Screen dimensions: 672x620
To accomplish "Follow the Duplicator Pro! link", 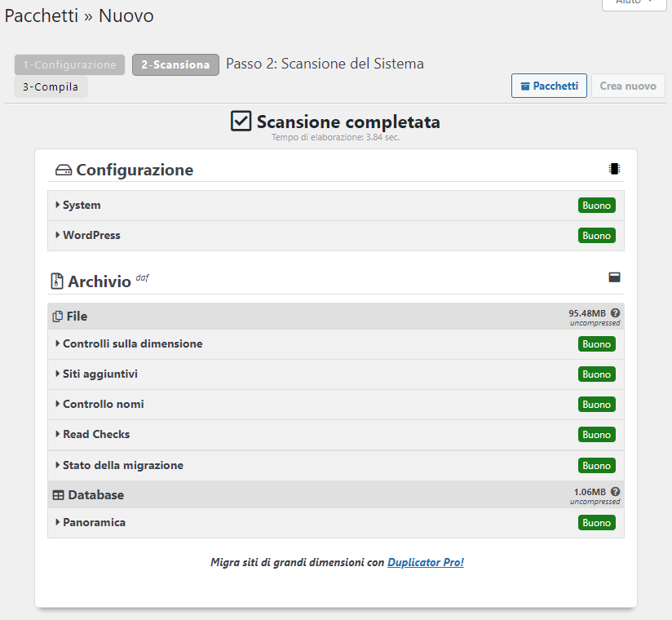I will pos(426,562).
